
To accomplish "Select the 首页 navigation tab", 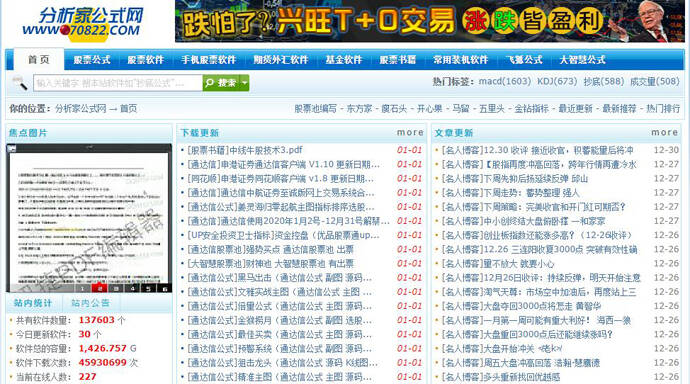I will 39,59.
